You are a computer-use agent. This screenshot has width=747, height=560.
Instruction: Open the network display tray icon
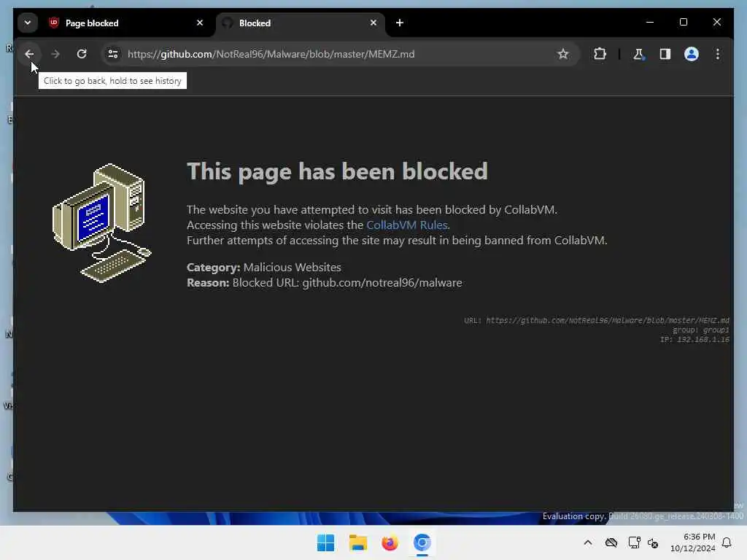[x=634, y=542]
